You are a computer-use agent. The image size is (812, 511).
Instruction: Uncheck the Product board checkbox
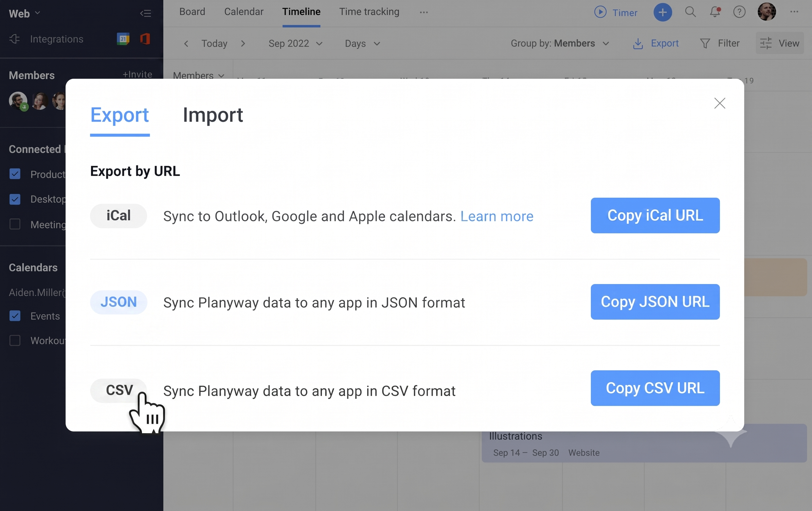click(15, 174)
